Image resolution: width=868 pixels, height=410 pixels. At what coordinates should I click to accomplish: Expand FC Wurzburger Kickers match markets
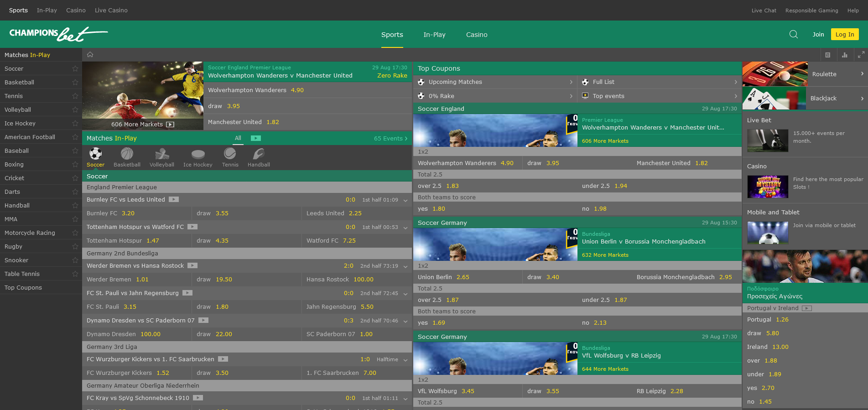[405, 360]
